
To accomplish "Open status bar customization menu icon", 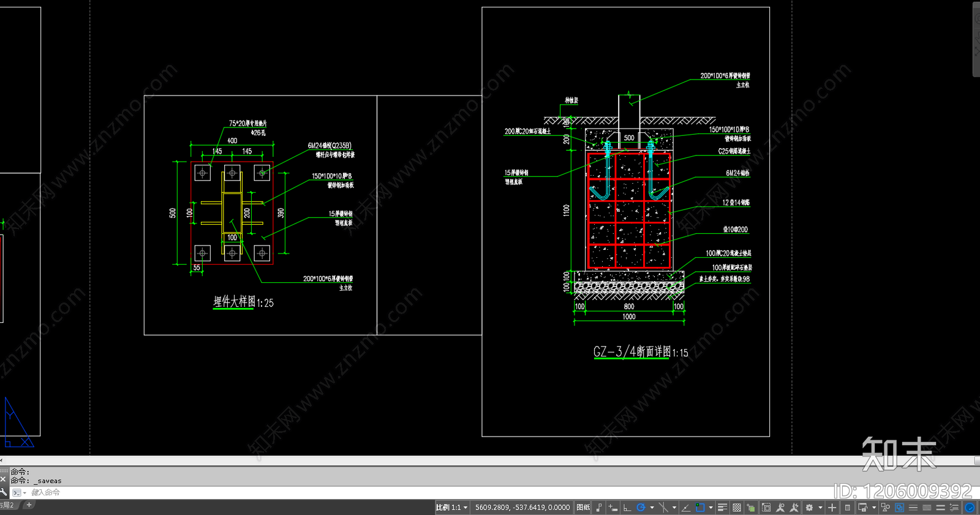I will tap(954, 508).
